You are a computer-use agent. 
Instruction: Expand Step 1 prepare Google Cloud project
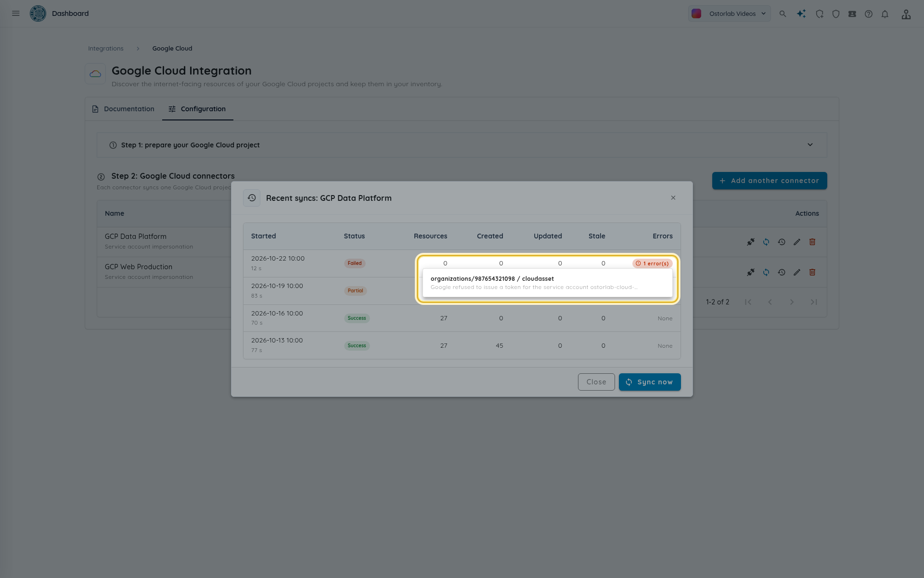[462, 145]
